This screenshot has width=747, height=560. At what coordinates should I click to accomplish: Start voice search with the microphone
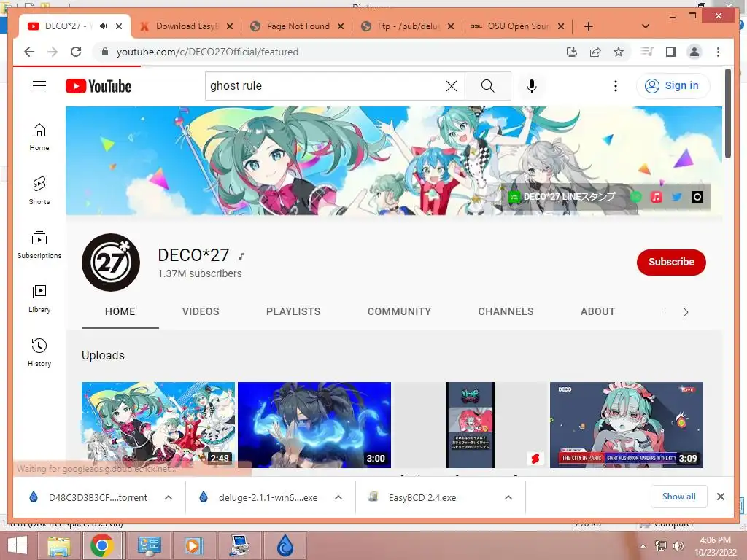coord(532,86)
